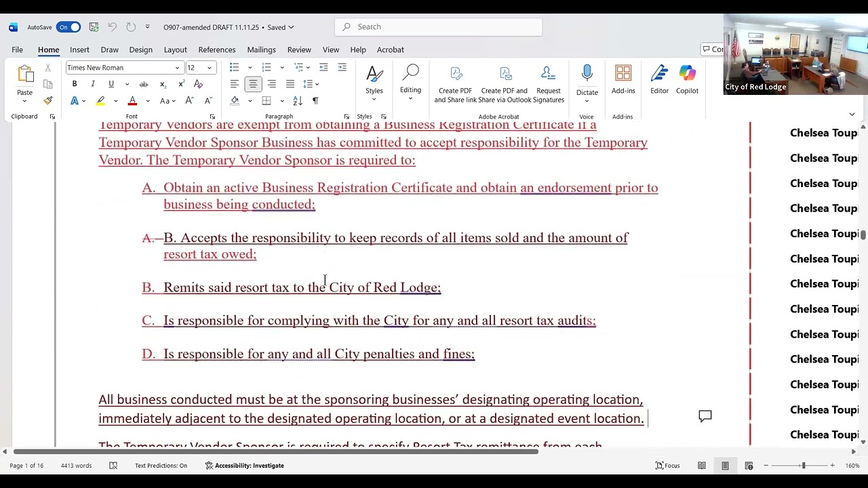This screenshot has width=868, height=488.
Task: Open the Editor proofing tool
Action: pos(659,80)
